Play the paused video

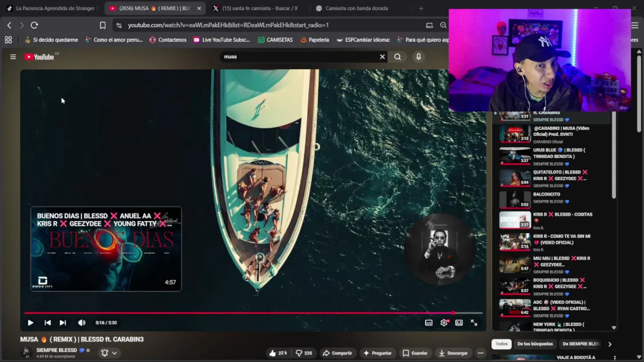[x=30, y=323]
